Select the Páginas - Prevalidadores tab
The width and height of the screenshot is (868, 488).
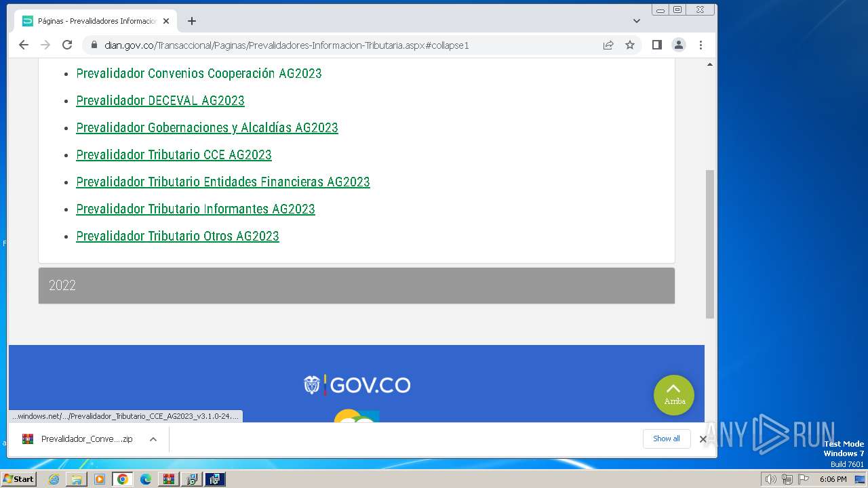click(96, 21)
